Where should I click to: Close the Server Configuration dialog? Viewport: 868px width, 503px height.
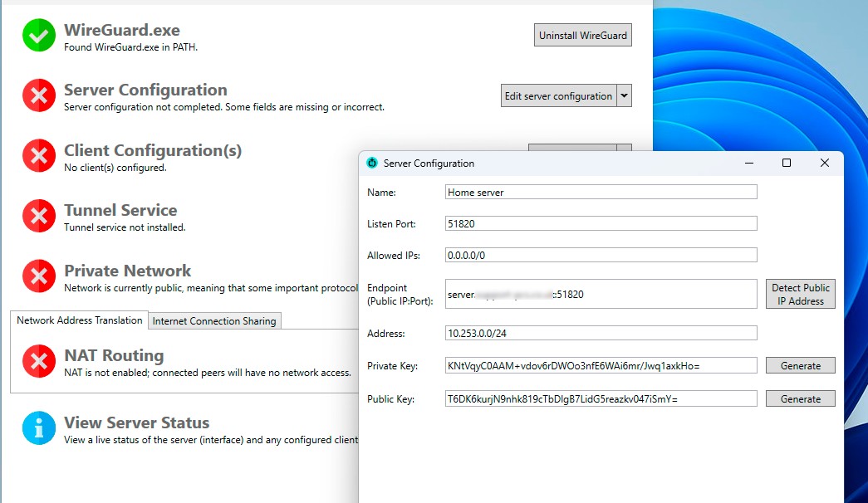(x=824, y=163)
